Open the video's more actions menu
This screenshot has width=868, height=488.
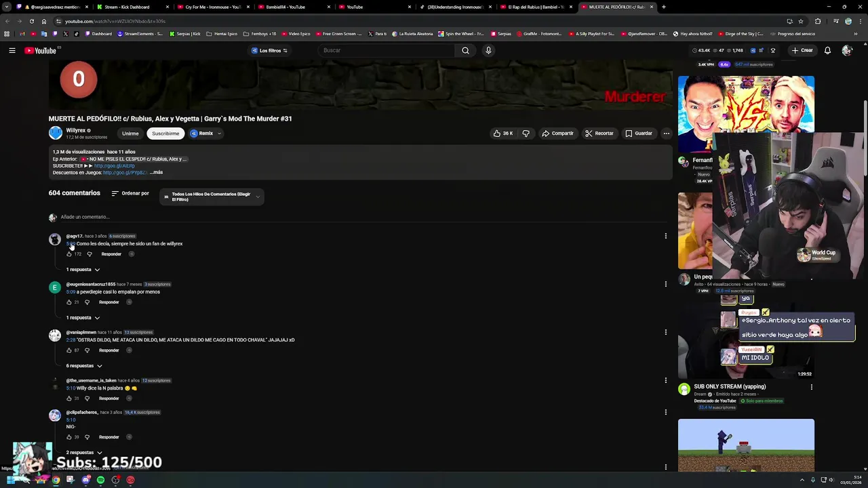666,134
